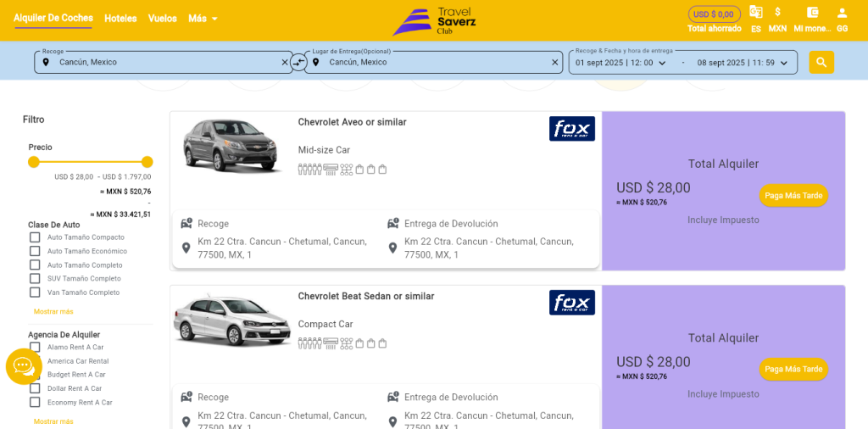Click the Lugar de Entrega input field
868x429 pixels.
pyautogui.click(x=433, y=63)
